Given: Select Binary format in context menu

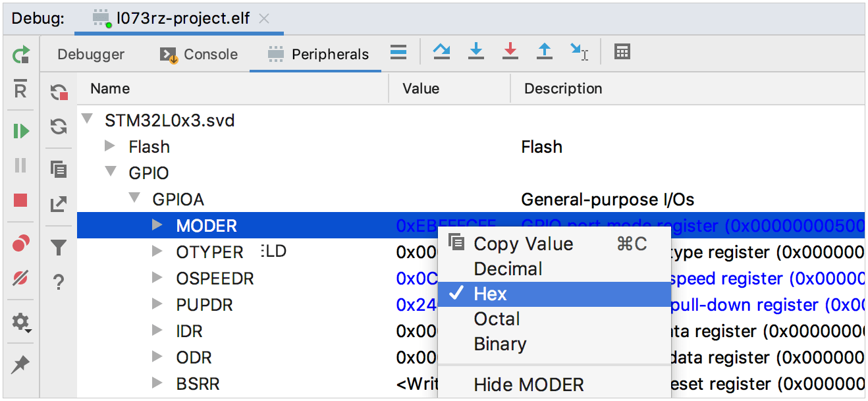Looking at the screenshot, I should pos(500,344).
